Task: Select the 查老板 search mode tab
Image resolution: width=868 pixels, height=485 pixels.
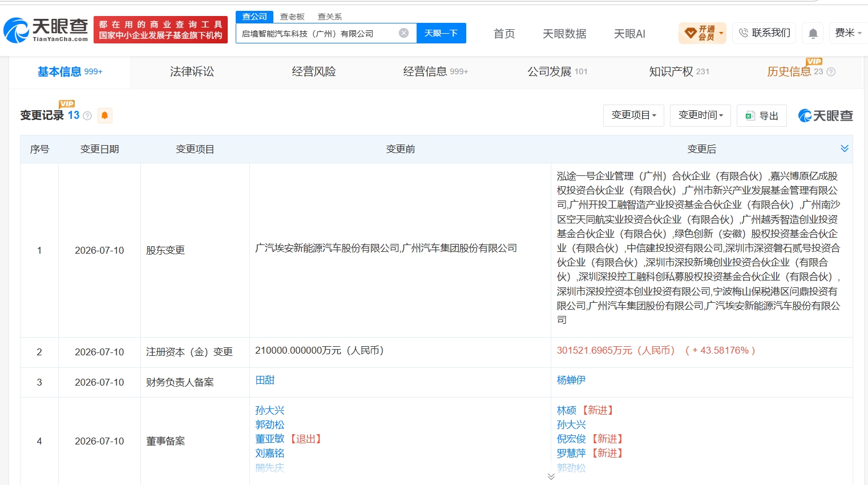Action: (x=292, y=17)
